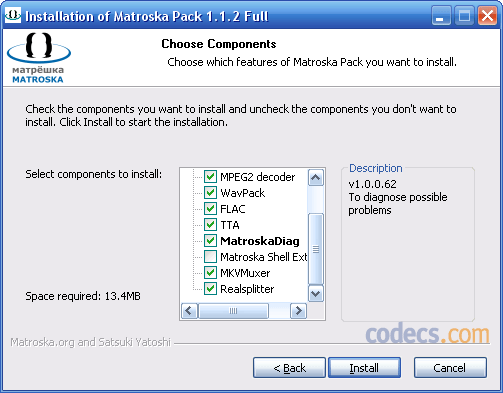This screenshot has height=393, width=503.
Task: Click the installer title bar icon
Action: (13, 15)
